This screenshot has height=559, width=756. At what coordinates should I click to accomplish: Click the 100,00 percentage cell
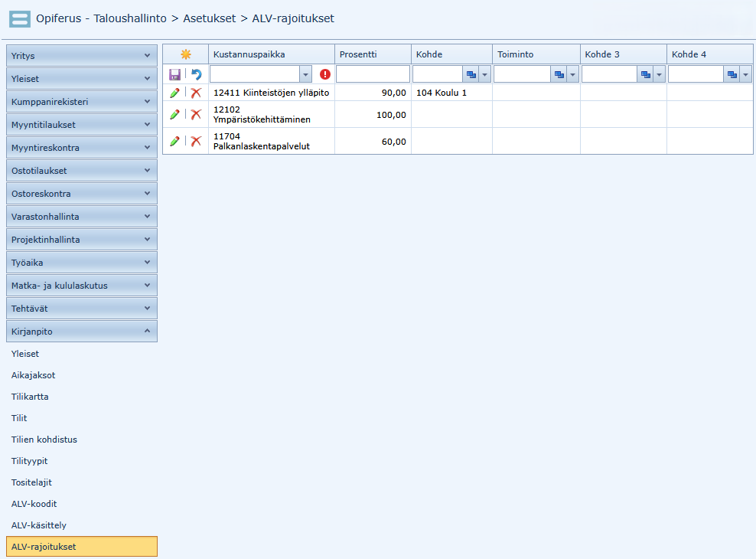click(x=373, y=114)
